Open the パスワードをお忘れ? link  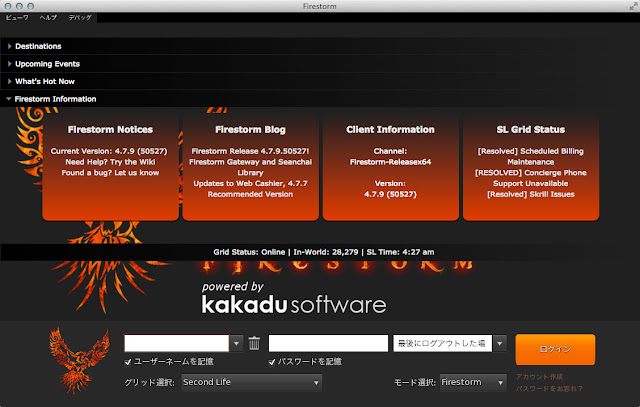(549, 388)
